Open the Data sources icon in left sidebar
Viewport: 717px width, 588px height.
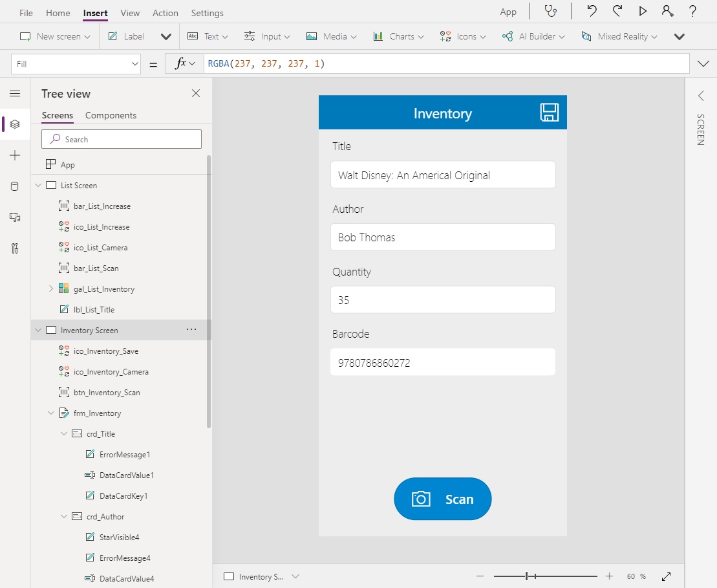[x=15, y=186]
